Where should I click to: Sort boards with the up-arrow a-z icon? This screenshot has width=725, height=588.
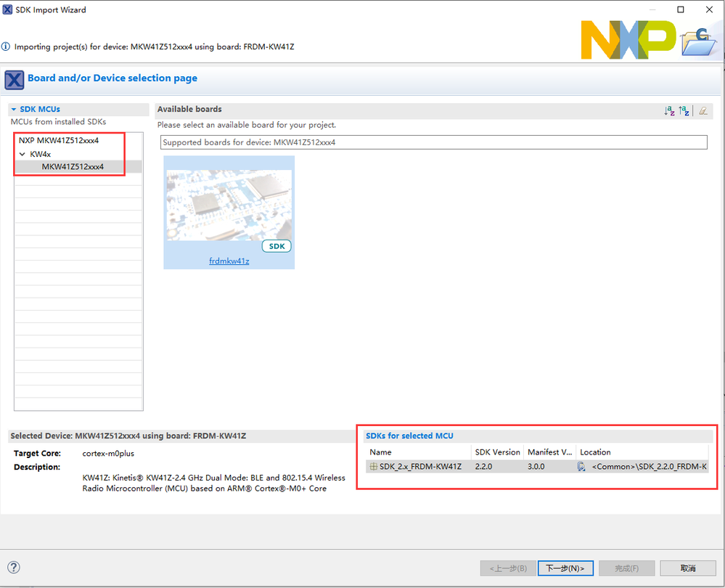[684, 110]
